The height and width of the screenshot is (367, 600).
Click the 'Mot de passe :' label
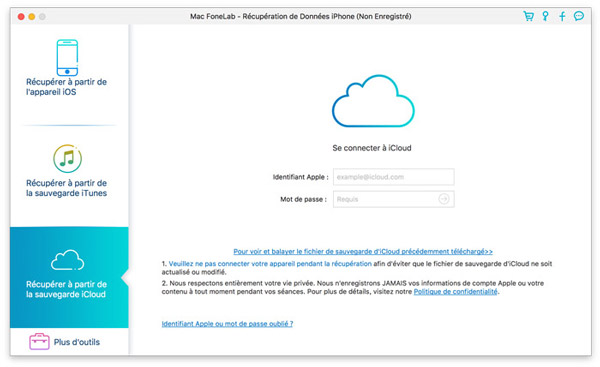pos(303,199)
